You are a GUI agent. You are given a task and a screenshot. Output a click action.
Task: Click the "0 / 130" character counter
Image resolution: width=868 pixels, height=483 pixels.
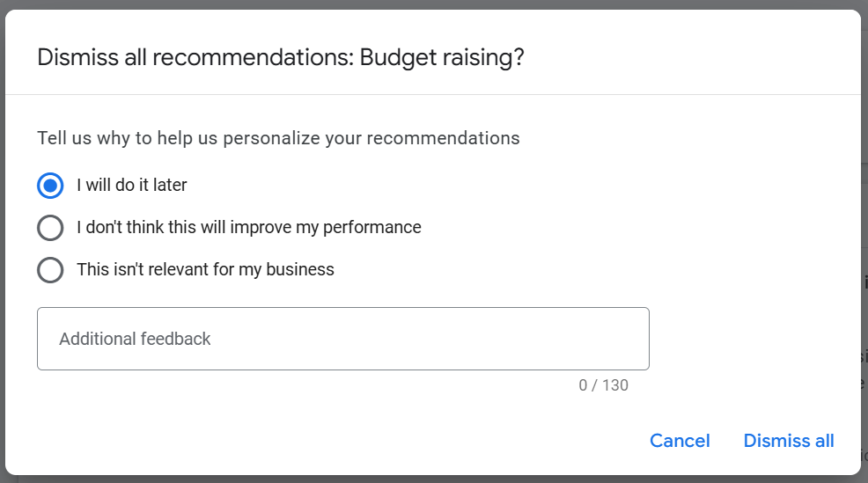click(x=603, y=385)
